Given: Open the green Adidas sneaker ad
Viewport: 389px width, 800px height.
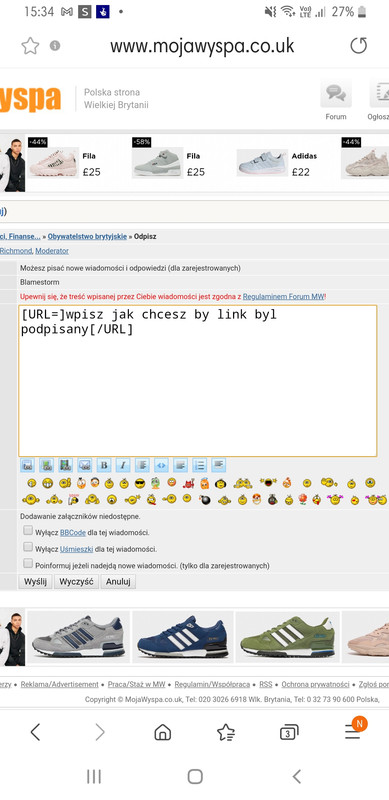Looking at the screenshot, I should click(x=287, y=636).
